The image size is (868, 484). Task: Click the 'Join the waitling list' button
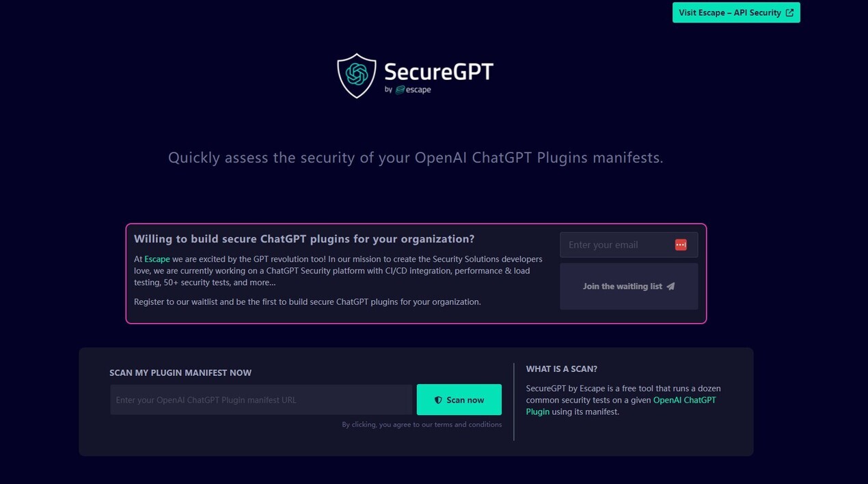coord(628,286)
